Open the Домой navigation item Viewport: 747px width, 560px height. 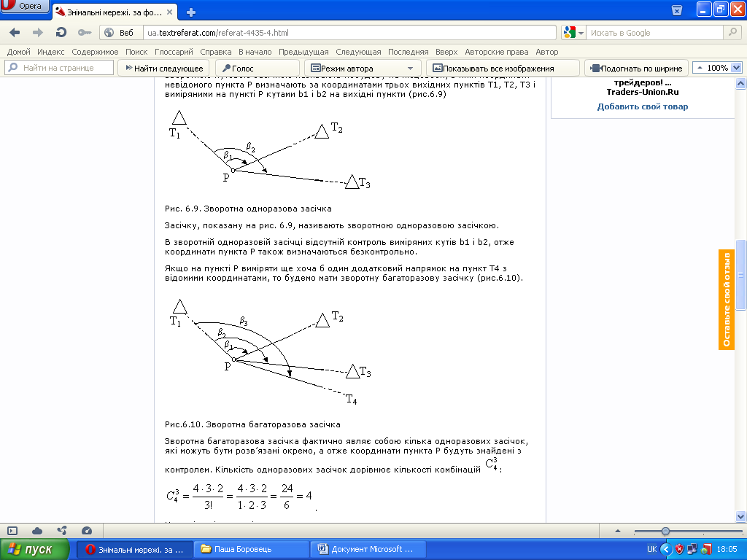pyautogui.click(x=18, y=52)
